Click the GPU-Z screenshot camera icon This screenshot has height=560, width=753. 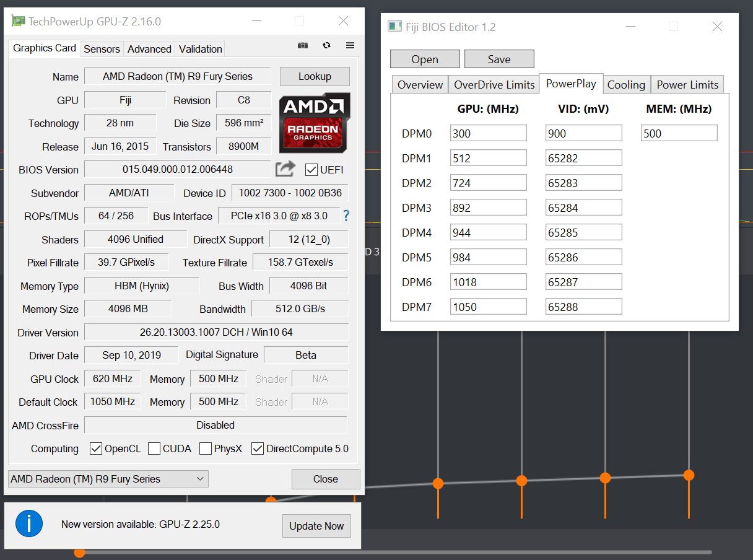(x=303, y=45)
